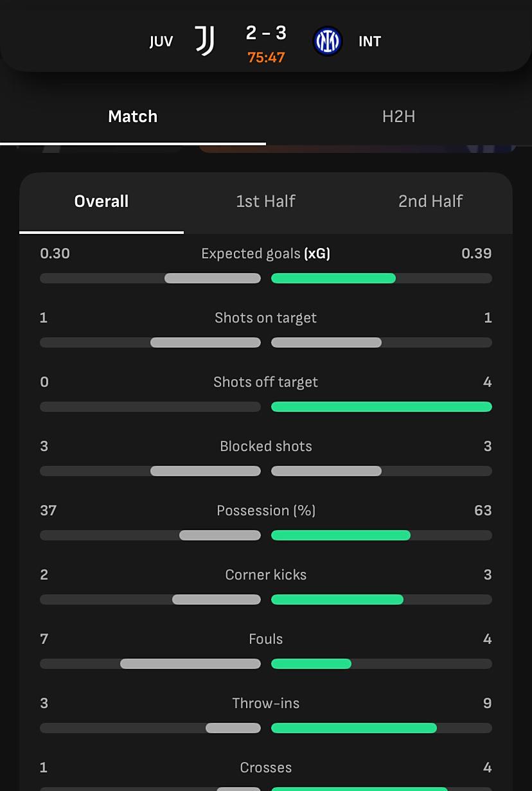Tap the 2 - 3 match score
This screenshot has width=532, height=791.
pos(266,33)
